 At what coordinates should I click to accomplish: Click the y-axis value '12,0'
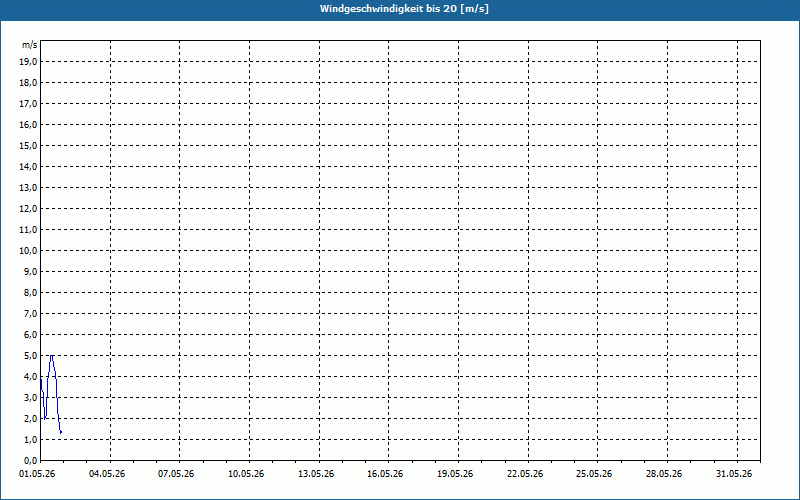click(x=28, y=209)
